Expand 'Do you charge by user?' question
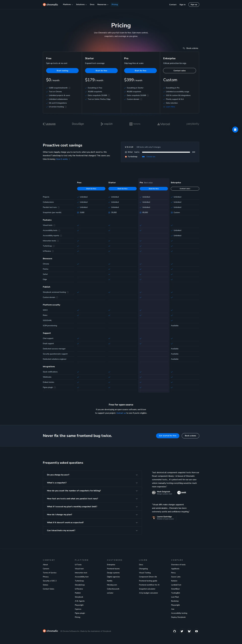 click(92, 475)
